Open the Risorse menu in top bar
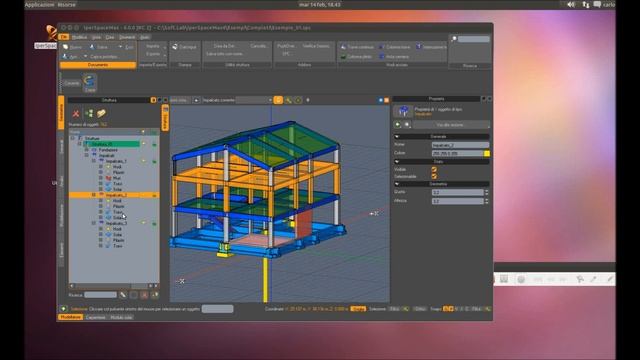Viewport: 640px width, 360px height. click(x=67, y=4)
